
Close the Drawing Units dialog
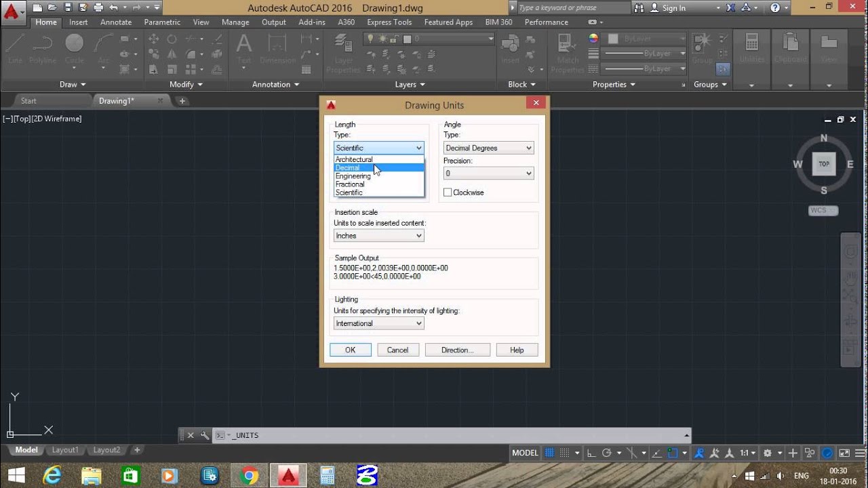tap(536, 103)
